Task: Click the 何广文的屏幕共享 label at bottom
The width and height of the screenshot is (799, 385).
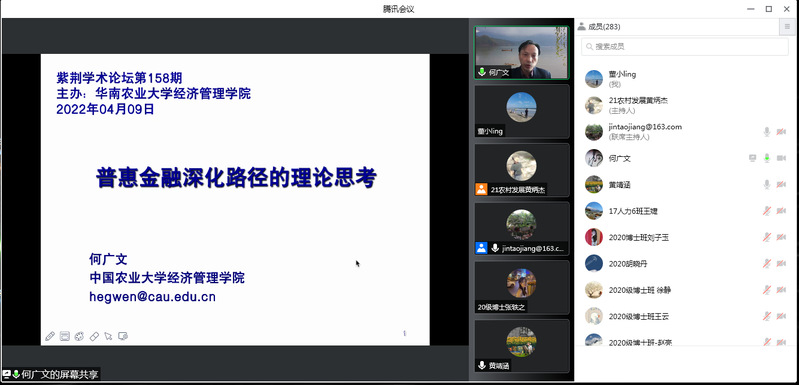Action: (60, 375)
